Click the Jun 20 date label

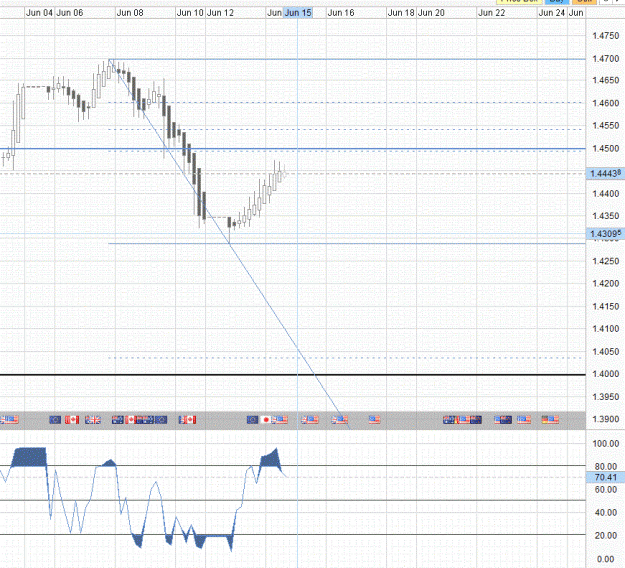[x=431, y=13]
